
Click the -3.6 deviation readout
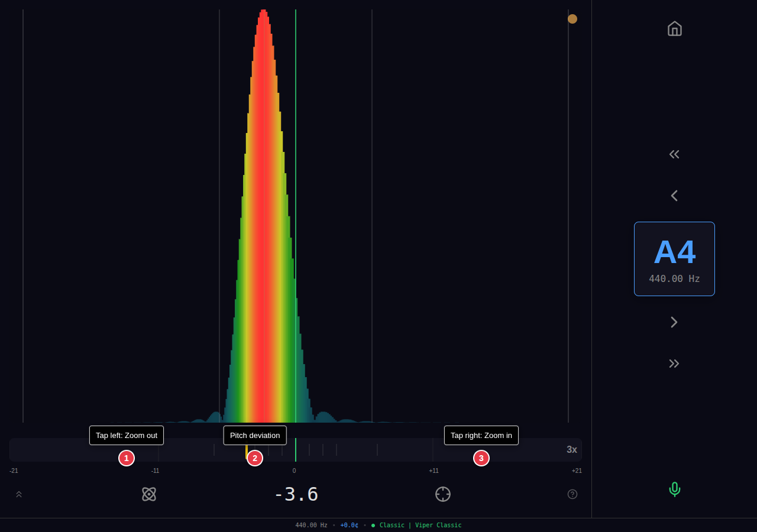coord(296,494)
